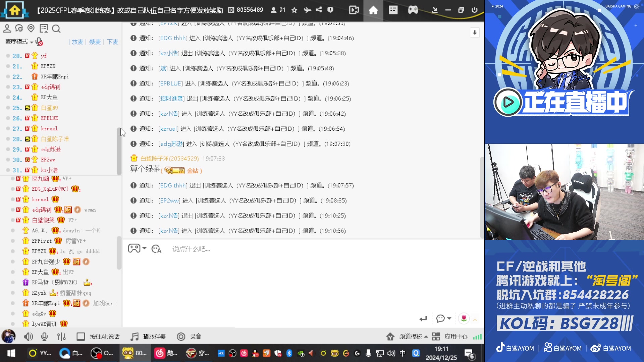
Task: Open the system volume tray icon
Action: (391, 353)
